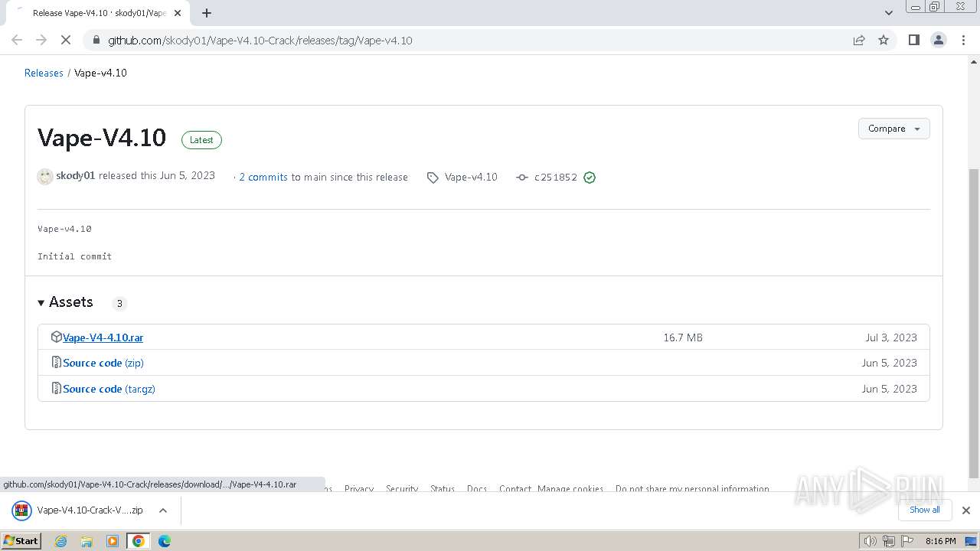This screenshot has width=980, height=551.
Task: Collapse the Assets section
Action: (x=65, y=302)
